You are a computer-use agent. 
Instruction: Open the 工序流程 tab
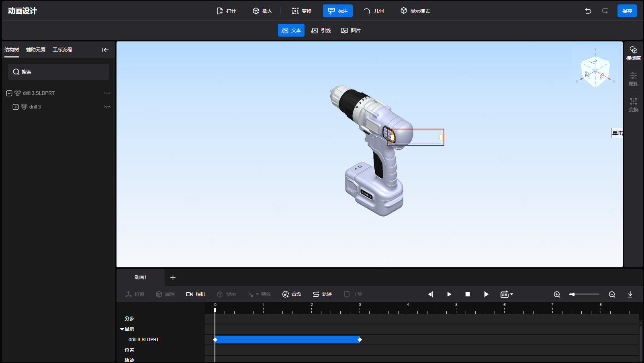[x=62, y=50]
